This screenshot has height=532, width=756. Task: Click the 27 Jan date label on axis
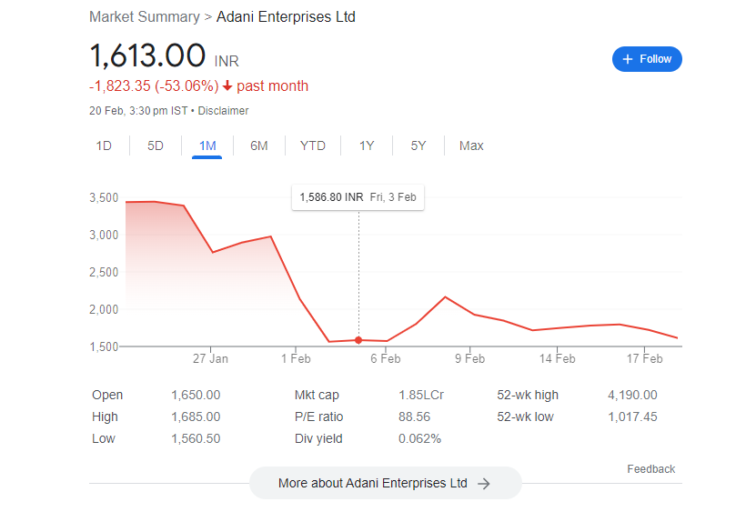(x=210, y=359)
